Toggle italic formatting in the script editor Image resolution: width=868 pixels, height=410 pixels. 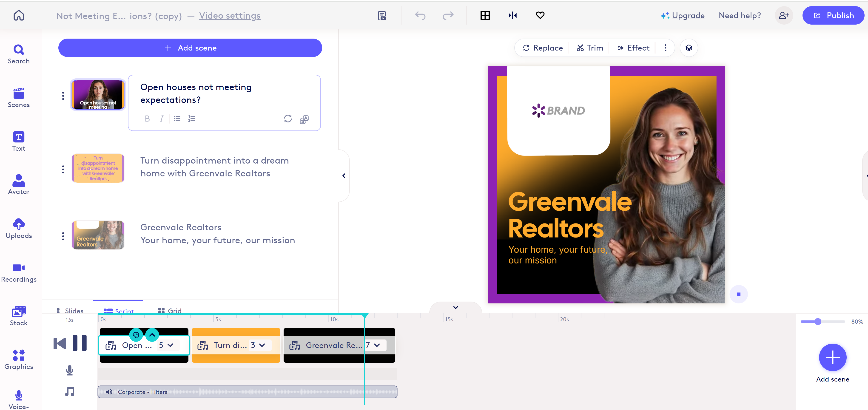(x=162, y=119)
